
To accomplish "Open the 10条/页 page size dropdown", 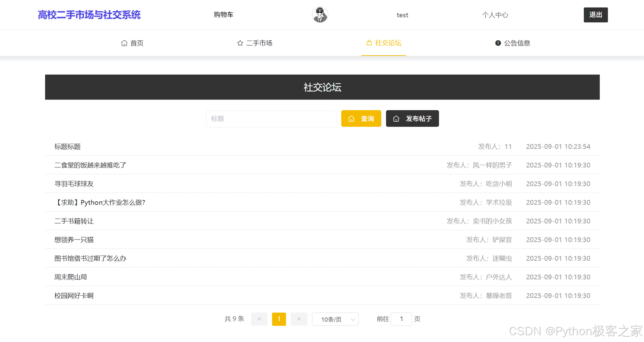I will 335,319.
